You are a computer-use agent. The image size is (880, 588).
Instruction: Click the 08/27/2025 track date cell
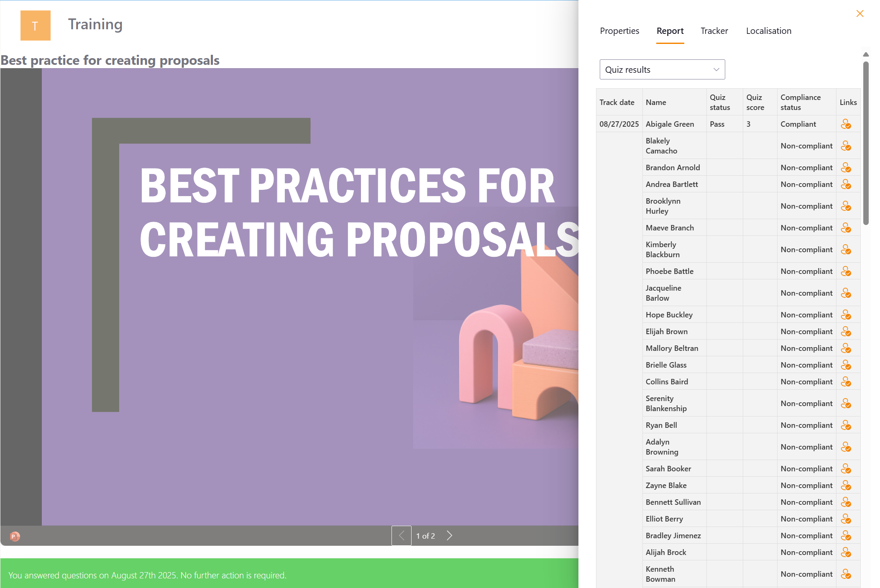click(x=619, y=124)
